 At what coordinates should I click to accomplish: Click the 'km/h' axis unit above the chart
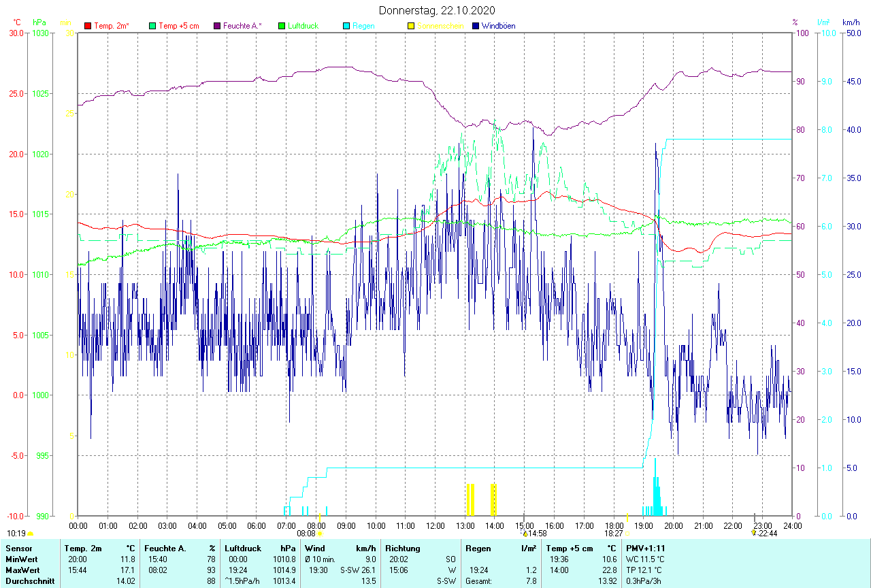click(851, 22)
